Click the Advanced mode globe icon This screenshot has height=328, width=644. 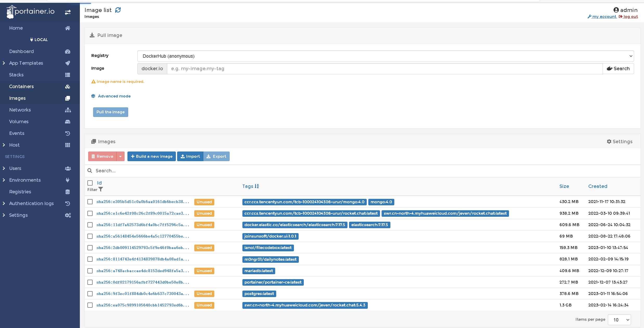(x=93, y=96)
